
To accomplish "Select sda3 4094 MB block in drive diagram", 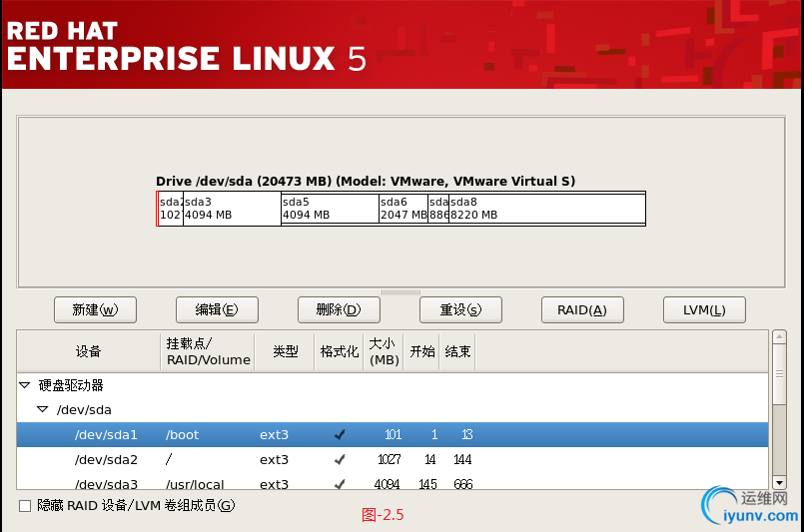I will 232,209.
